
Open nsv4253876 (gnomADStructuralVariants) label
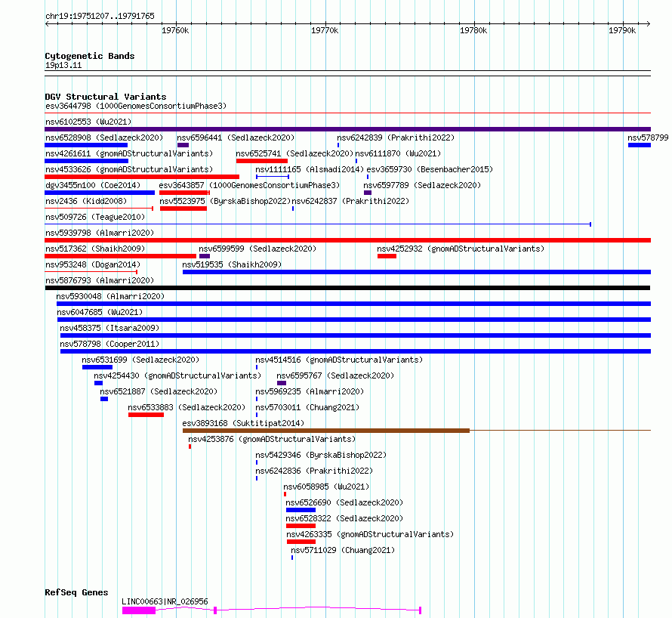click(x=272, y=439)
